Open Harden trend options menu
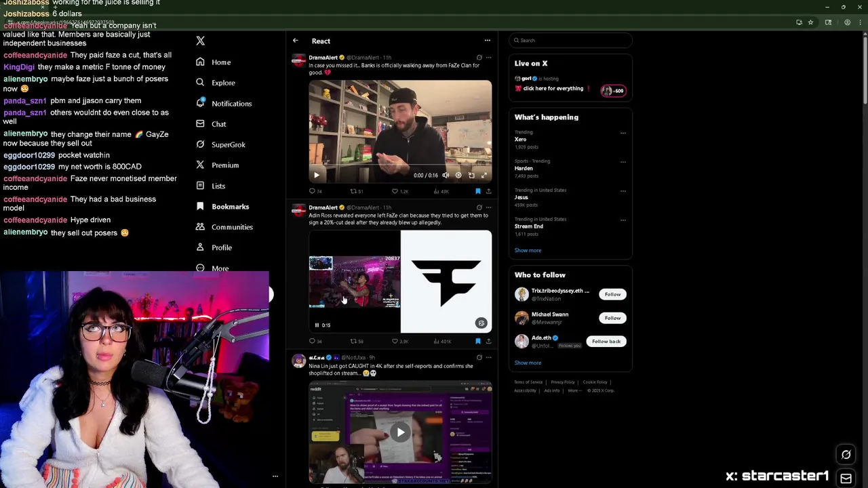The width and height of the screenshot is (868, 488). click(x=623, y=162)
